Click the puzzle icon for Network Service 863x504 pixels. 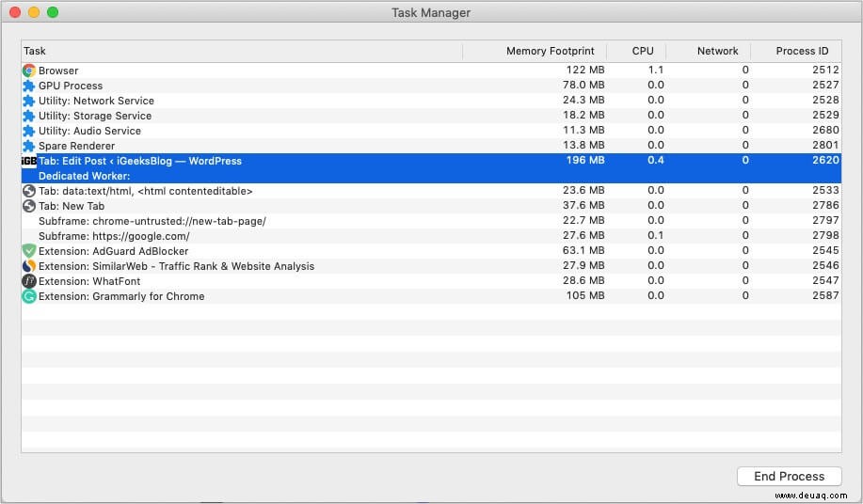click(x=29, y=101)
